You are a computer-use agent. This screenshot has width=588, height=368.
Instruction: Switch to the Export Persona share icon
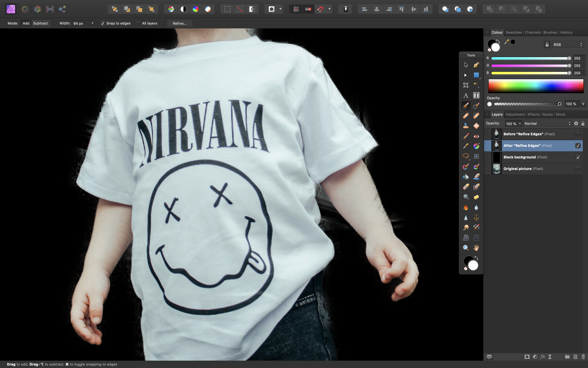coord(62,9)
